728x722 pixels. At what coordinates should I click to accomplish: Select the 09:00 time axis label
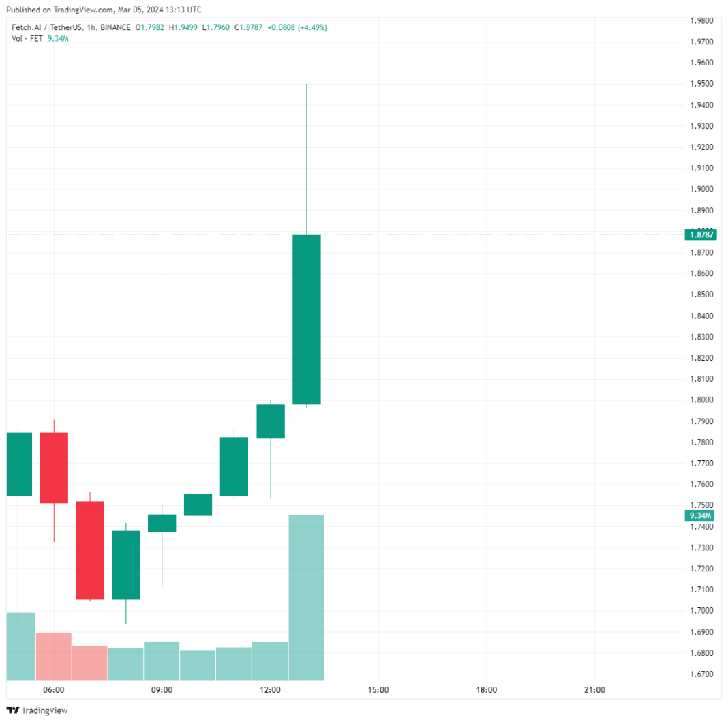point(162,690)
